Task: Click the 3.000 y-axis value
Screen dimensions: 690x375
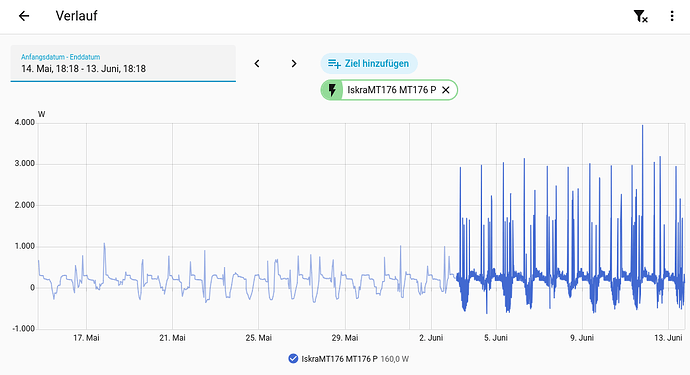Action: coord(25,164)
